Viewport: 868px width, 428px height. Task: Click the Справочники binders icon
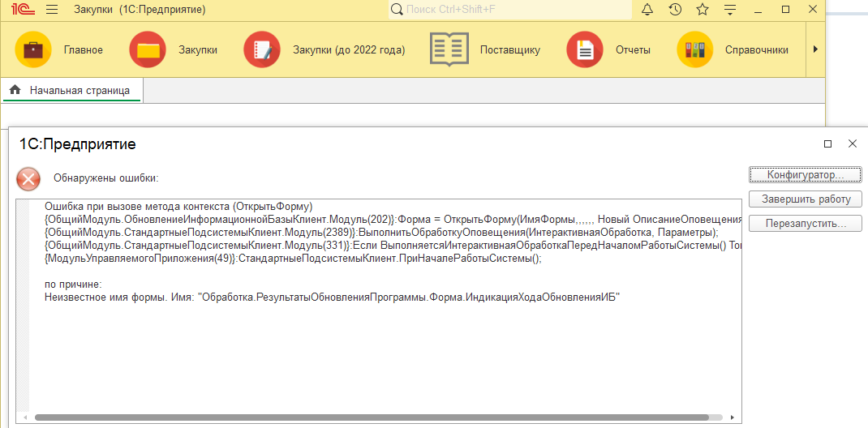pyautogui.click(x=695, y=49)
